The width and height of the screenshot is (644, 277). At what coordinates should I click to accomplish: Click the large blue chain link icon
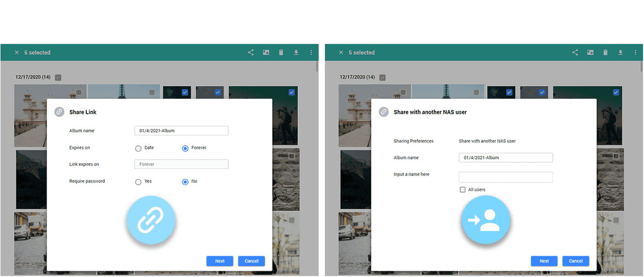[151, 220]
